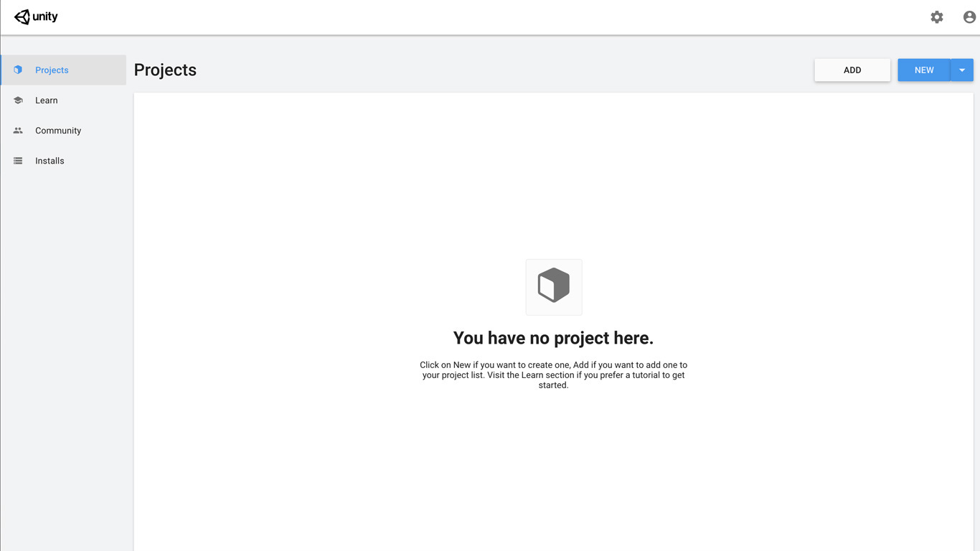Click the 'Click on New if you want' description
Screen dimensions: 980x551
click(x=553, y=375)
